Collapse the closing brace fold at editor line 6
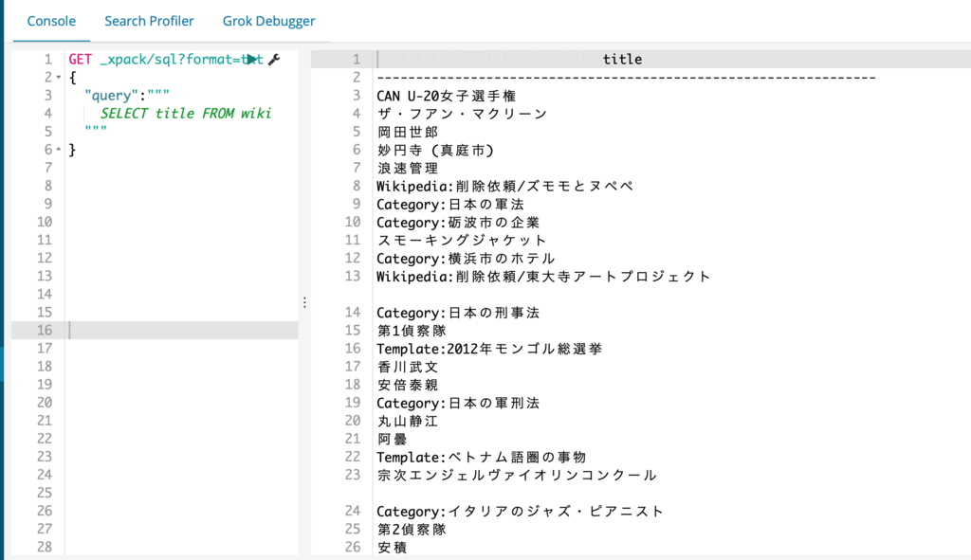 (59, 150)
